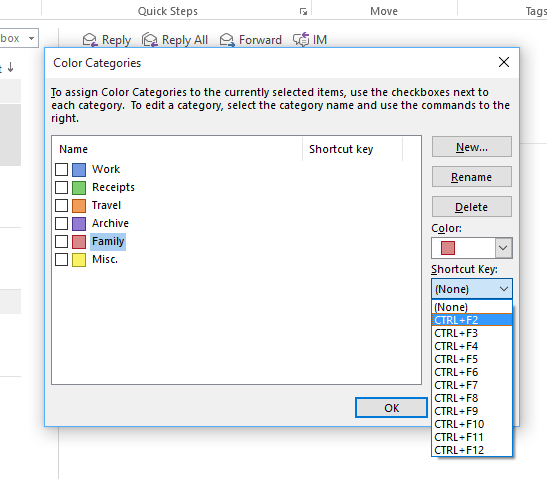This screenshot has width=547, height=479.
Task: Click the red Color swatch preview
Action: click(448, 248)
